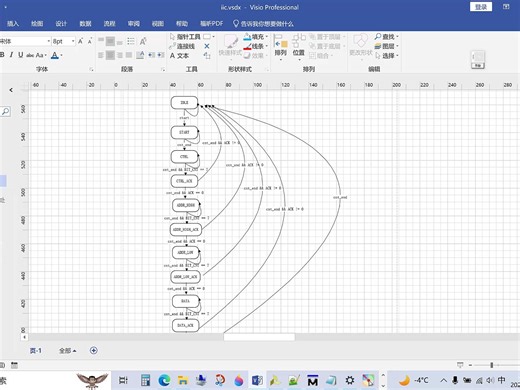Open Calculator from the taskbar
Viewport: 520px width, 390px height.
145,380
